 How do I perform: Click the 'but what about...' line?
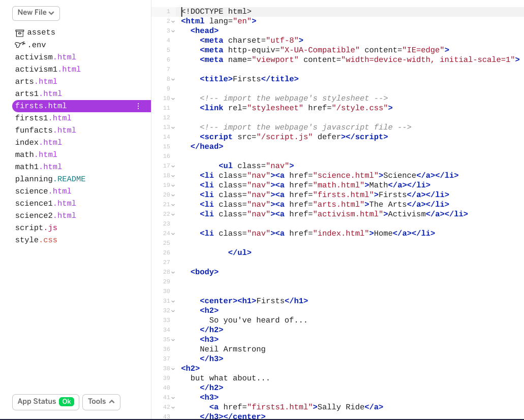click(x=230, y=378)
